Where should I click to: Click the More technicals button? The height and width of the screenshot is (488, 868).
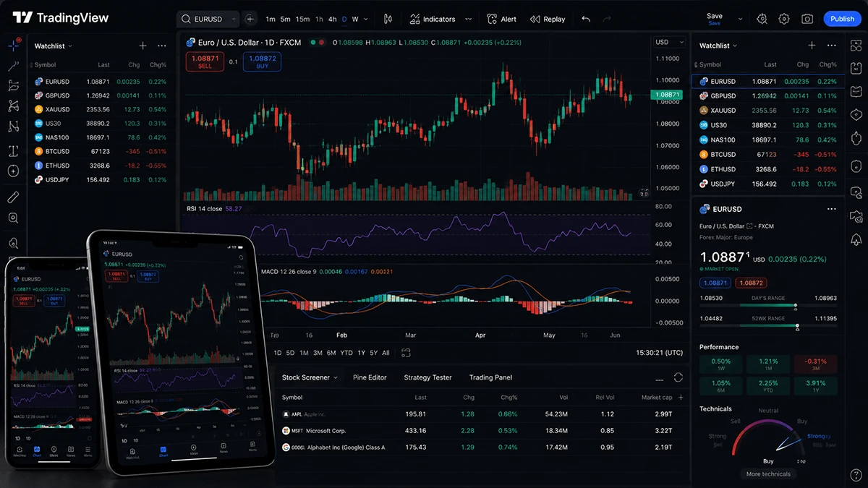[x=768, y=474]
